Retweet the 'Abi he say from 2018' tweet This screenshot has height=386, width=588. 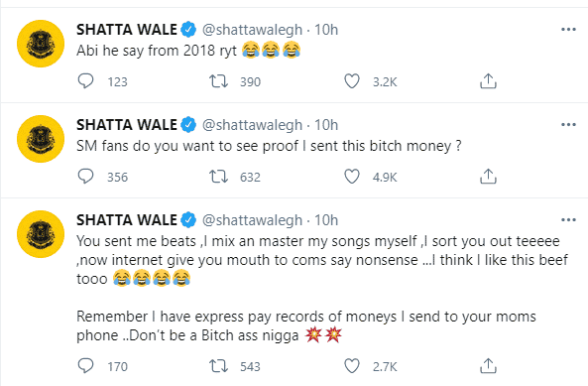218,81
